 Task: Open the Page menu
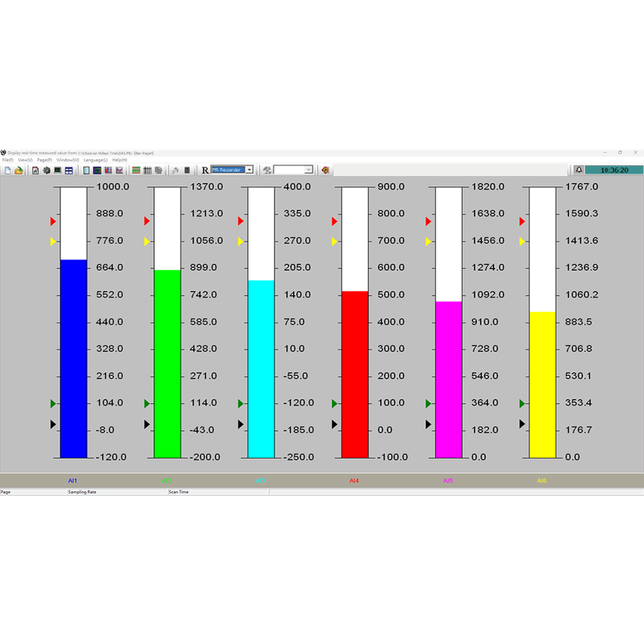[44, 160]
